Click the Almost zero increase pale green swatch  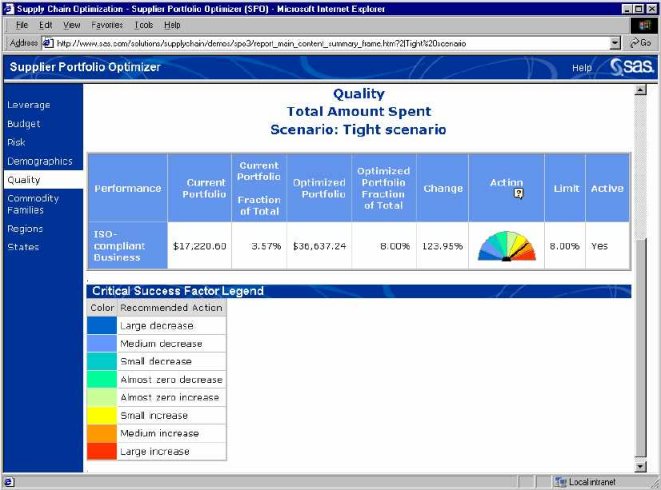102,397
